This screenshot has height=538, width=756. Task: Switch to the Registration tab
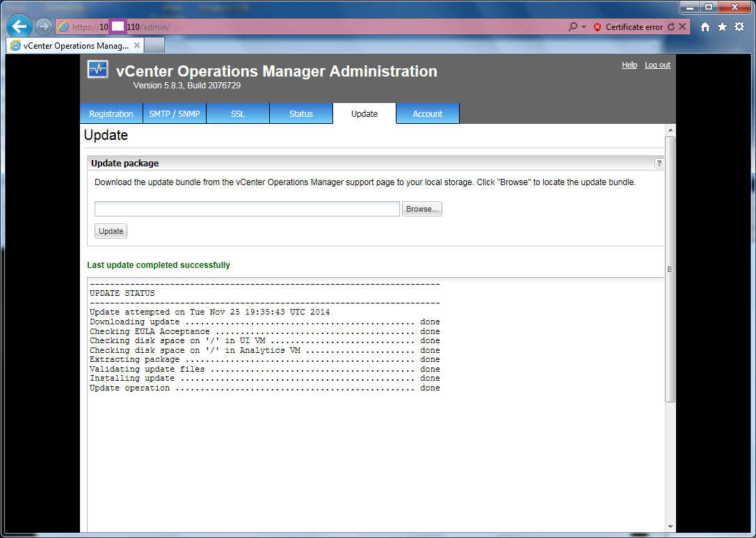point(111,114)
